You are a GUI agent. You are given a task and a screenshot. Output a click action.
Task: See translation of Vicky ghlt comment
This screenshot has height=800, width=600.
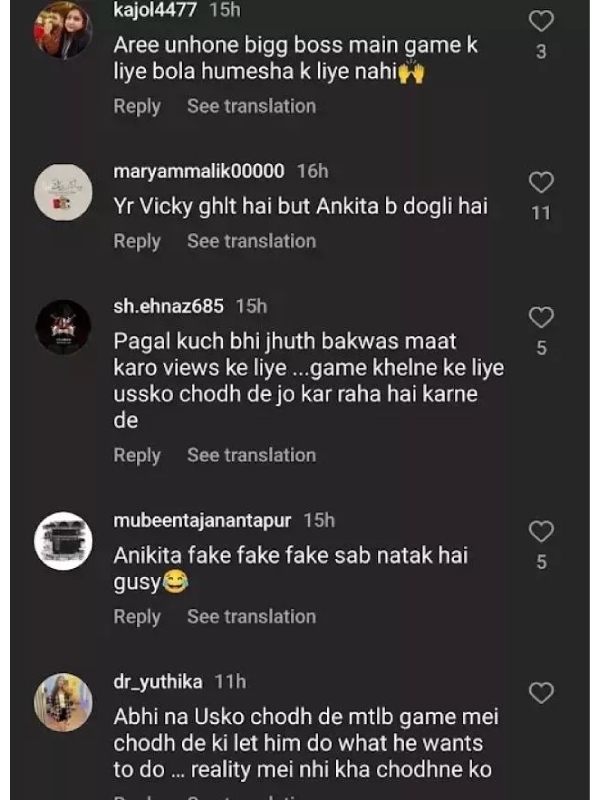(x=251, y=241)
